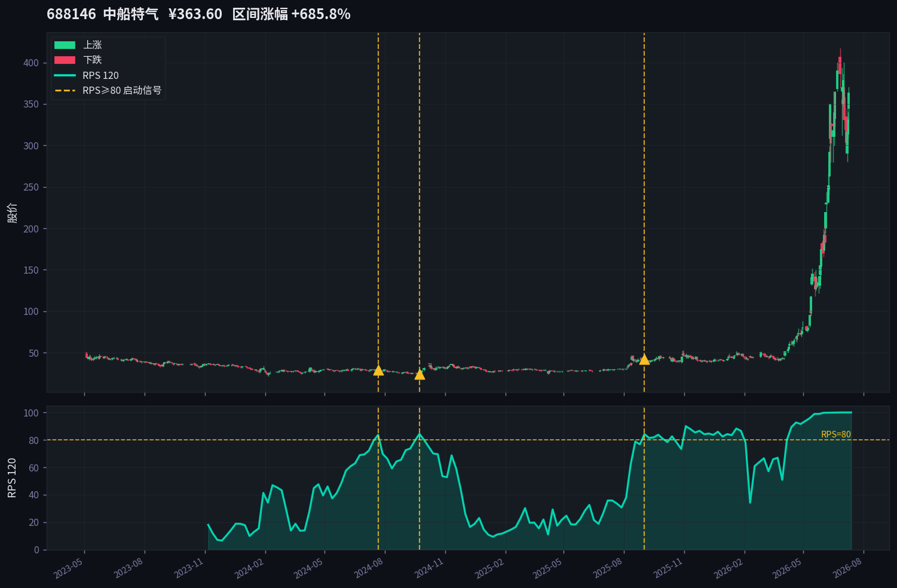
Task: Click the 2025-08 date label
Action: pos(609,568)
